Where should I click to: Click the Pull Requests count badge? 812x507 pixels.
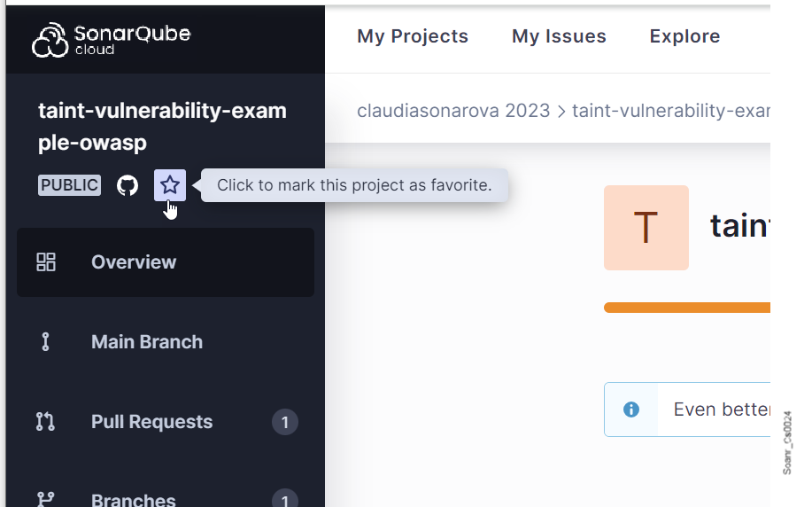[x=284, y=423]
